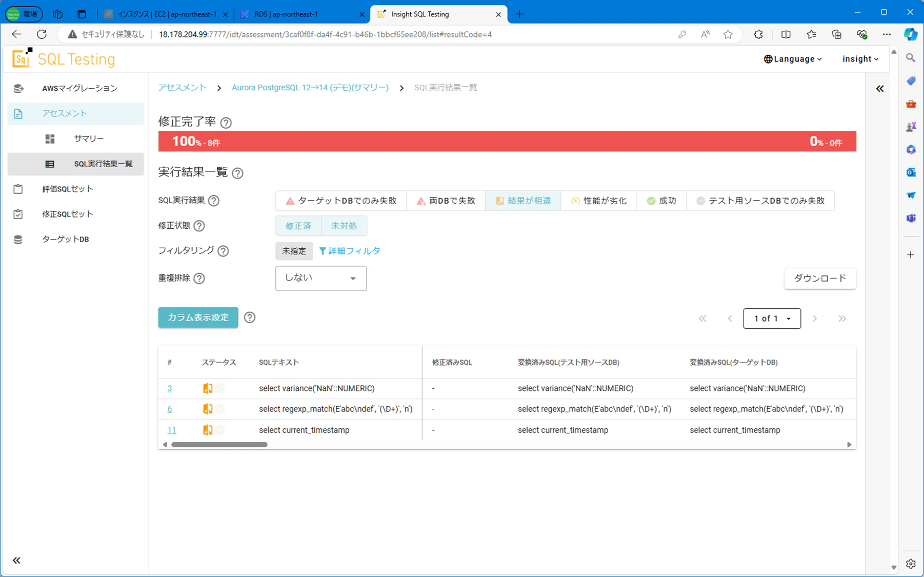The image size is (924, 577).
Task: Click scroll right arrow of table
Action: [849, 445]
